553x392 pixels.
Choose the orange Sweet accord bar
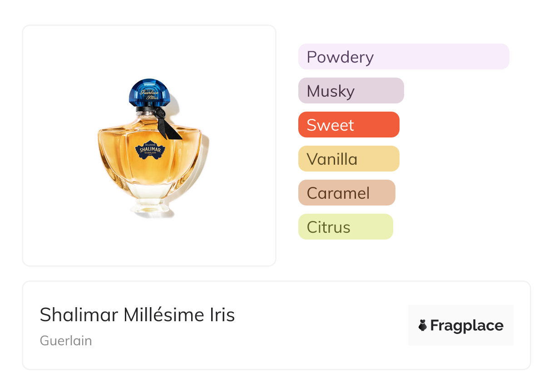(349, 125)
